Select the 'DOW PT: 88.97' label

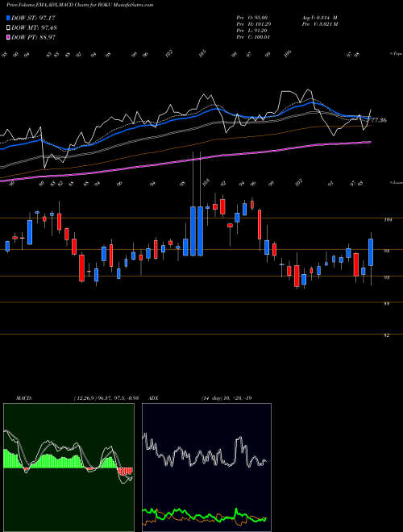pos(33,37)
